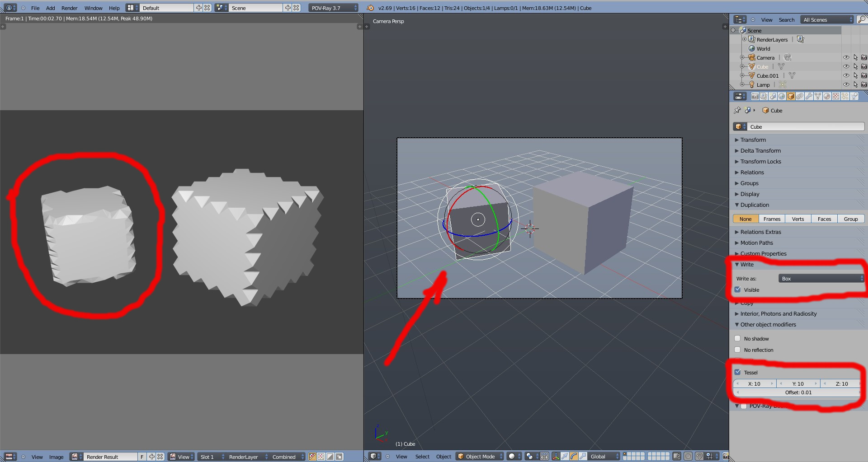This screenshot has width=868, height=462.
Task: Open the Object Constraints chain-link tab
Action: coord(800,96)
